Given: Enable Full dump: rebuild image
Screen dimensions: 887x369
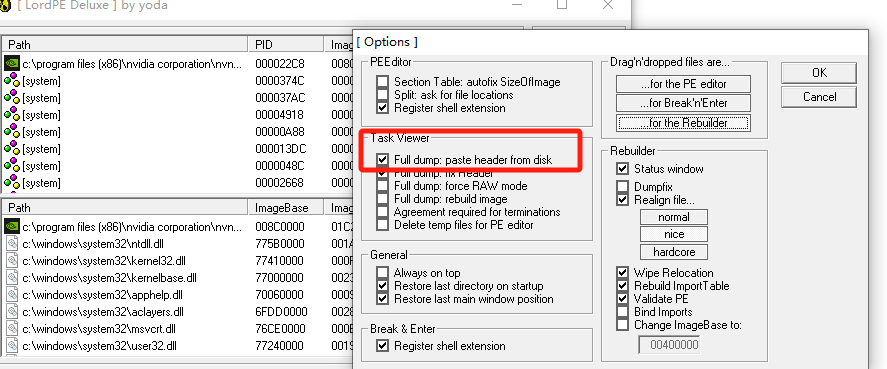Looking at the screenshot, I should pyautogui.click(x=383, y=199).
